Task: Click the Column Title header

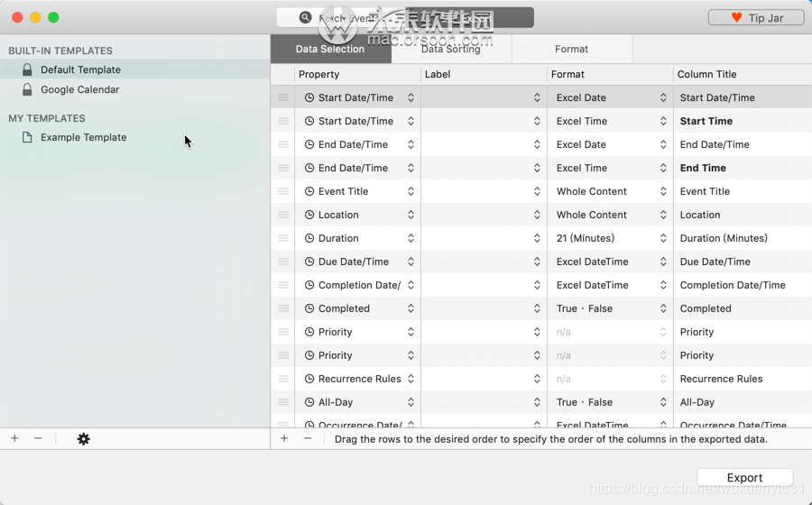Action: click(x=743, y=75)
